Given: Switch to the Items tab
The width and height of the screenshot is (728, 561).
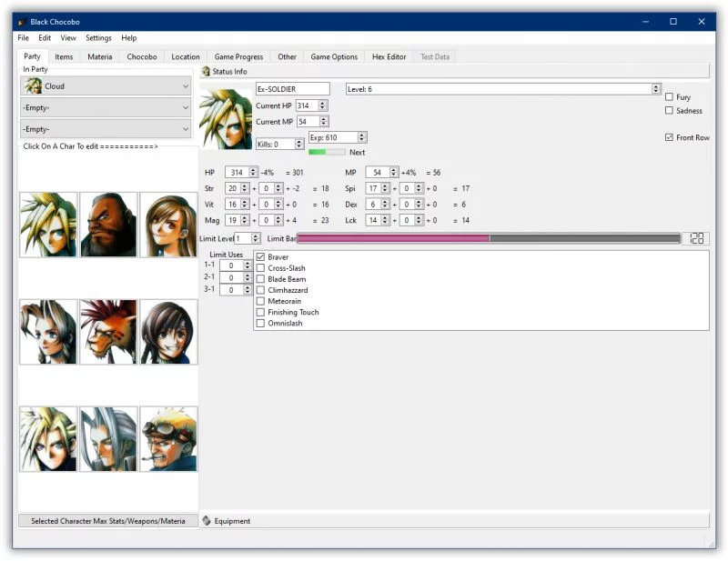Looking at the screenshot, I should pos(64,57).
